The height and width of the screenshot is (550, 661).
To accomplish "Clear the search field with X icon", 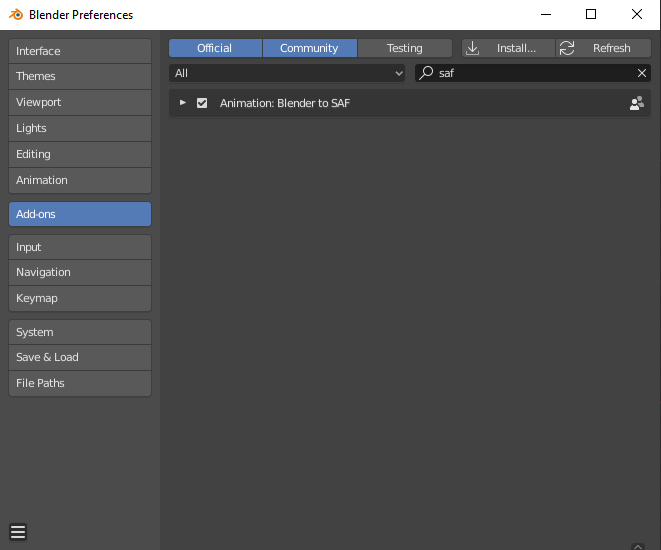I will [642, 73].
